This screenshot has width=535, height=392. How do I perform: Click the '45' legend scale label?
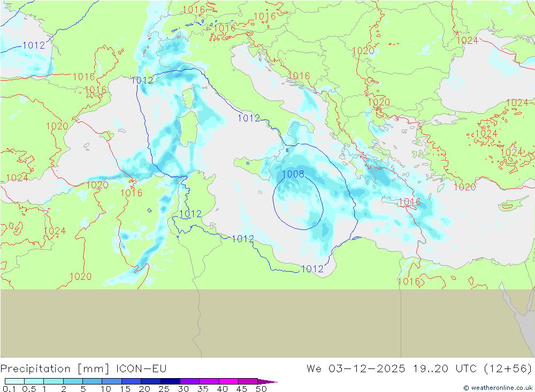(242, 389)
